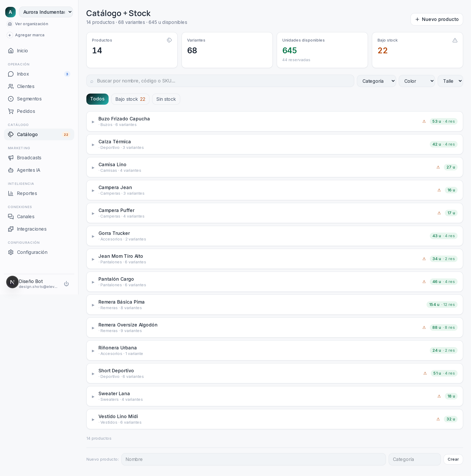This screenshot has width=471, height=476.
Task: Click the 3 badge next to Inbox
Action: 67,74
